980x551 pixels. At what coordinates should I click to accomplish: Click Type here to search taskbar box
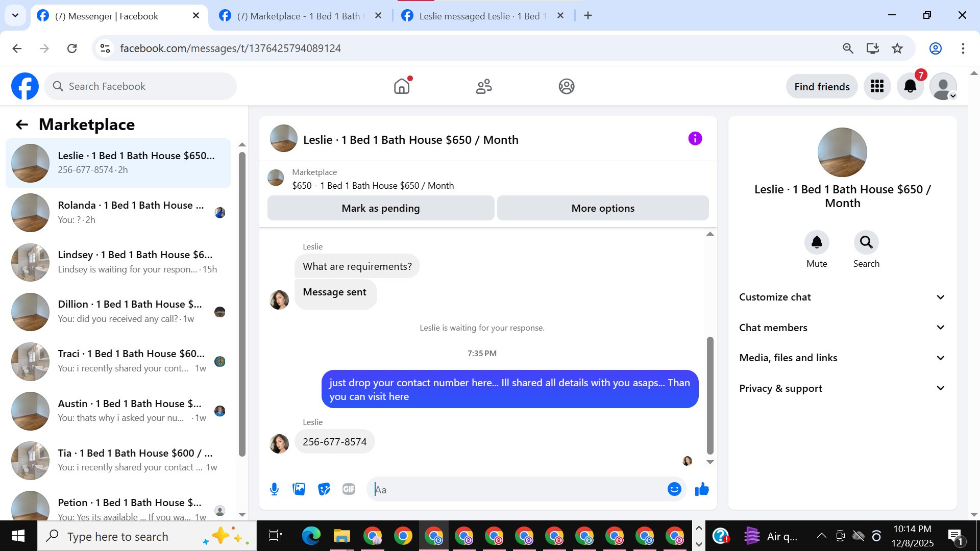[x=147, y=536]
